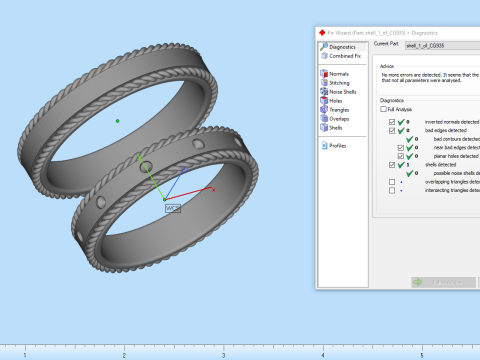This screenshot has width=480, height=360.
Task: Click the green center point on upper ring
Action: 118,121
